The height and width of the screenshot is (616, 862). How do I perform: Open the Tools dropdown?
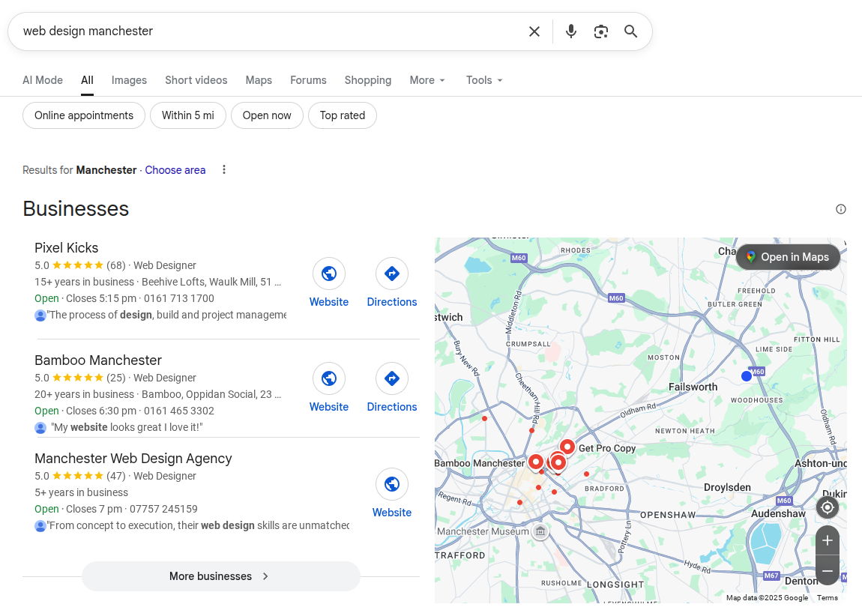tap(484, 80)
